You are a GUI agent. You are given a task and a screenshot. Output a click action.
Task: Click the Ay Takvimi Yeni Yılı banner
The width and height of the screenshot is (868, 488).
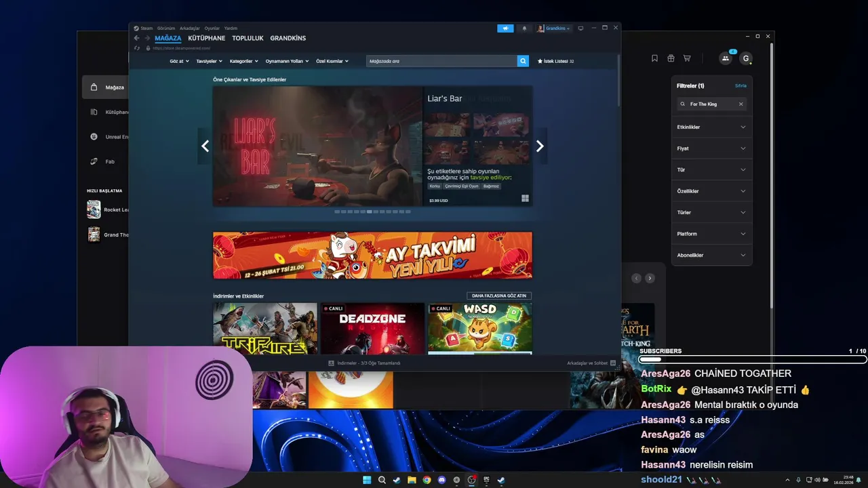pyautogui.click(x=372, y=256)
